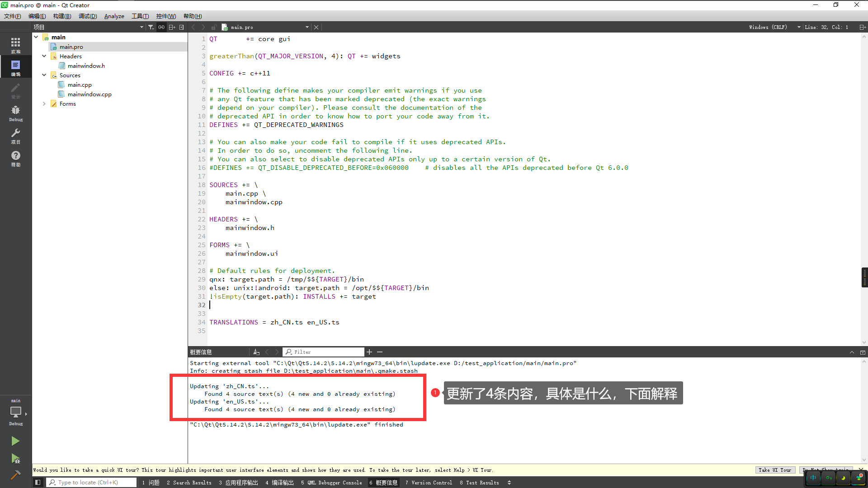Expand the Forms folder
The height and width of the screenshot is (488, 868).
pos(44,103)
